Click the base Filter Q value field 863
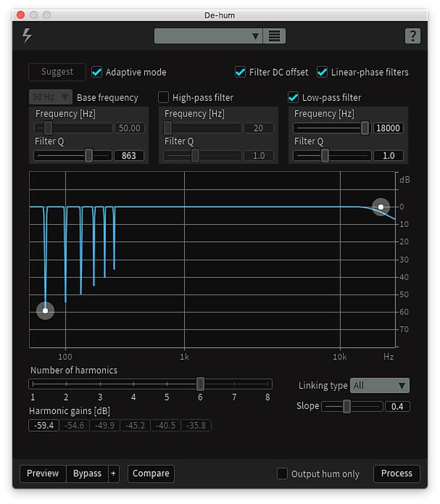This screenshot has height=504, width=440. [129, 156]
